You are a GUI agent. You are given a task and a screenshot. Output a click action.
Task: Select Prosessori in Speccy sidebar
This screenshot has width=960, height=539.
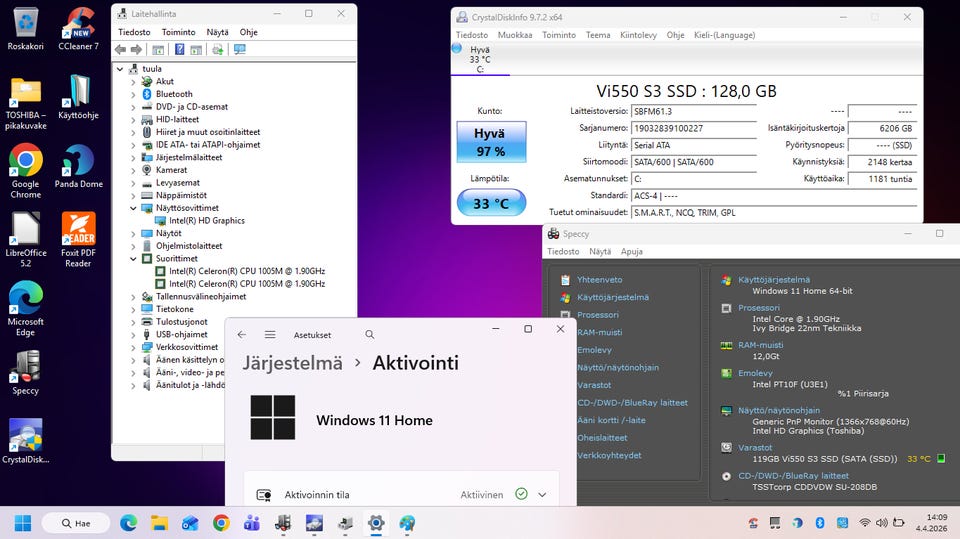point(598,315)
